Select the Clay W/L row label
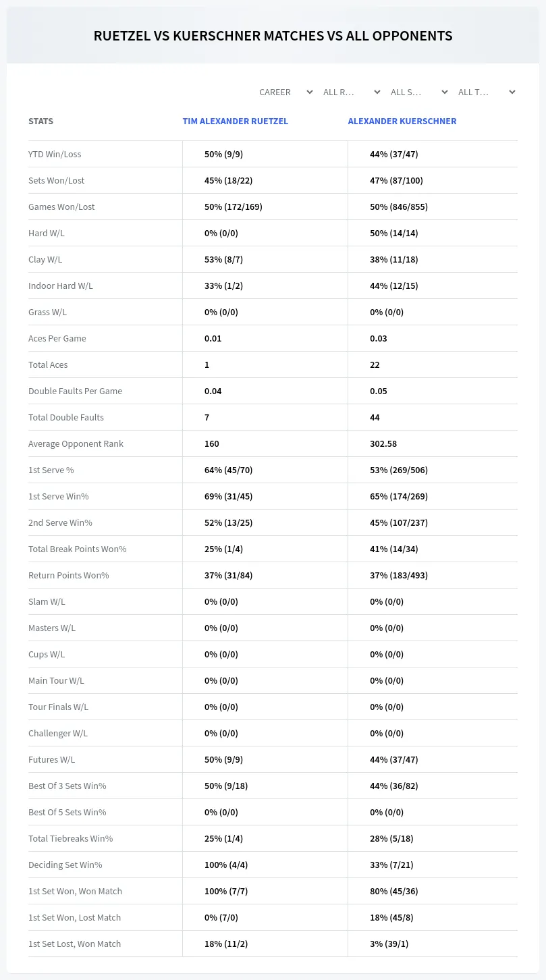The height and width of the screenshot is (980, 546). (x=45, y=259)
